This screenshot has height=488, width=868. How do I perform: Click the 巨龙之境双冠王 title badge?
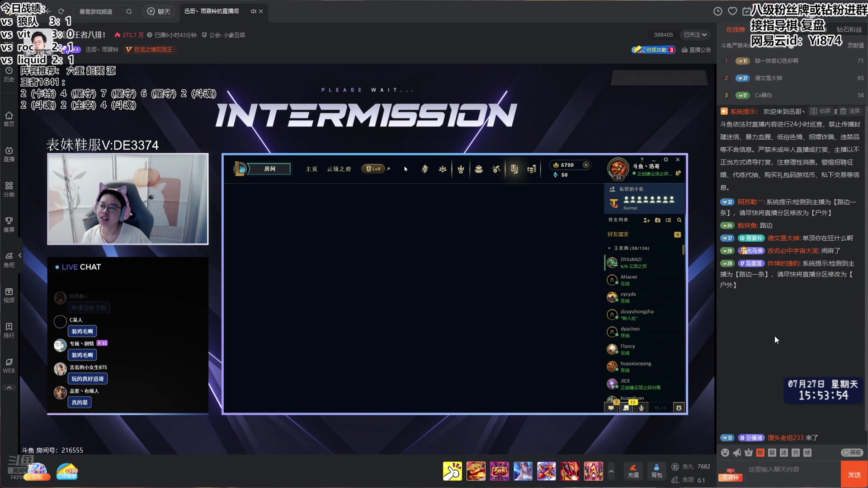point(149,50)
